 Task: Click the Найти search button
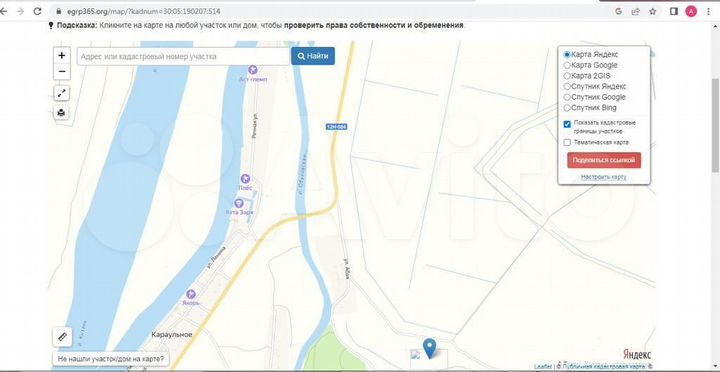pyautogui.click(x=313, y=56)
